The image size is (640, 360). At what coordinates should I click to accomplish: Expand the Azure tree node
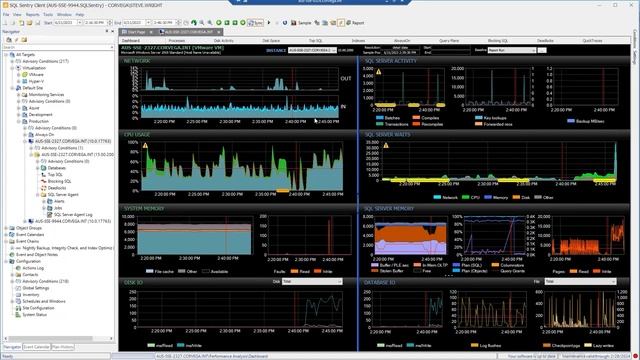point(19,108)
